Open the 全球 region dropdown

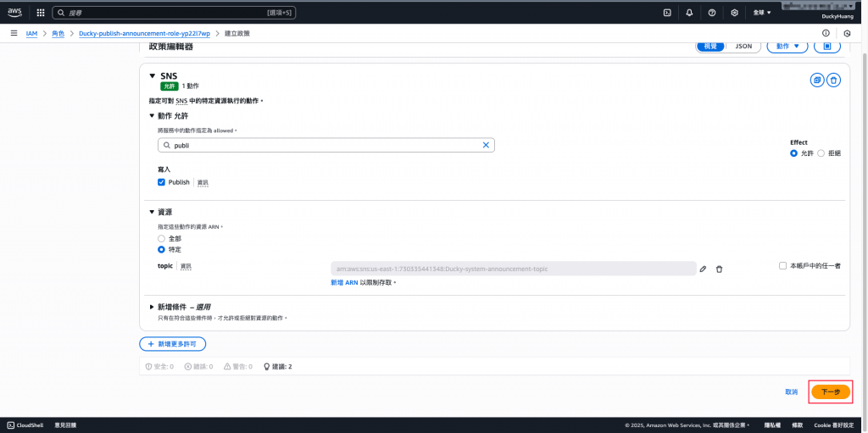click(762, 12)
